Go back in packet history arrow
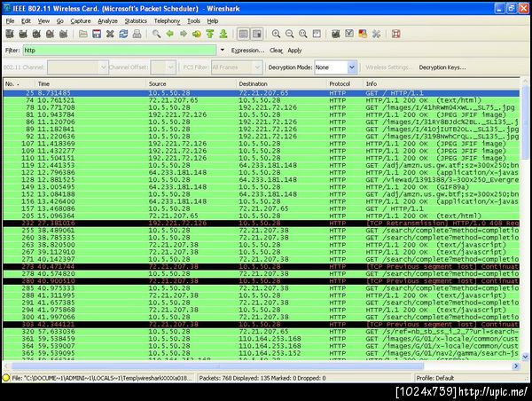Screen dimensions: 532x401 pyautogui.click(x=170, y=34)
